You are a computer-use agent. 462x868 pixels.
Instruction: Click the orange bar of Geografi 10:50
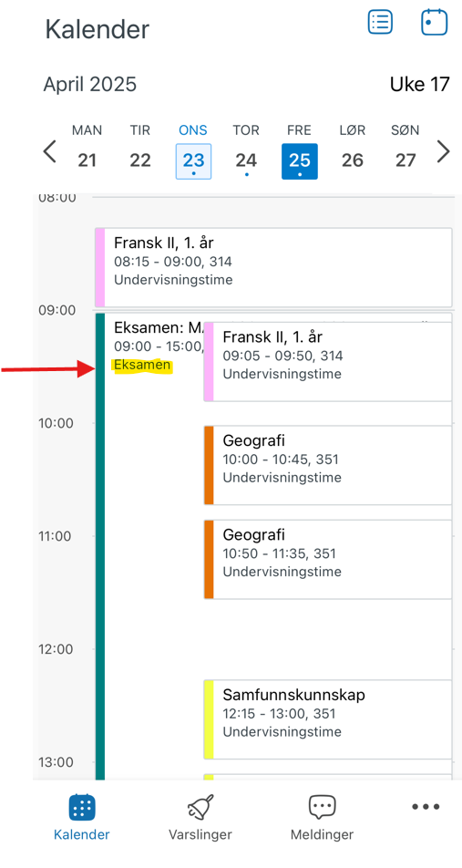click(x=209, y=559)
